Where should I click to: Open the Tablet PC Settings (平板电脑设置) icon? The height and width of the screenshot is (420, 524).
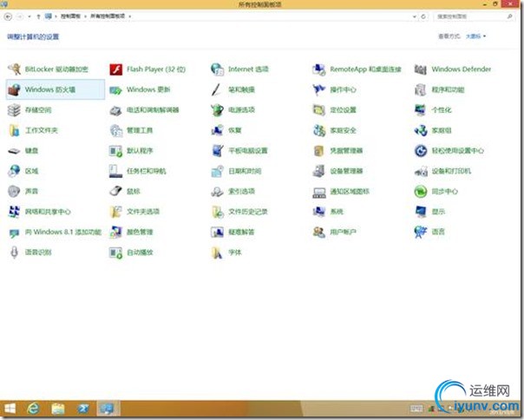point(217,151)
